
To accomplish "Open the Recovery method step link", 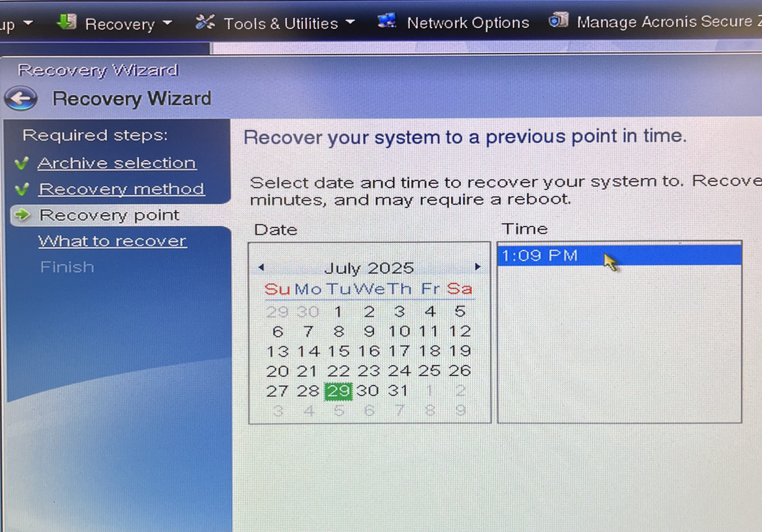I will click(121, 189).
